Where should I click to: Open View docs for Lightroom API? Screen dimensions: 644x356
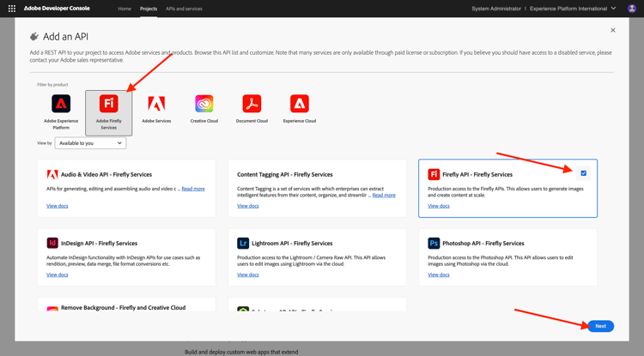248,275
